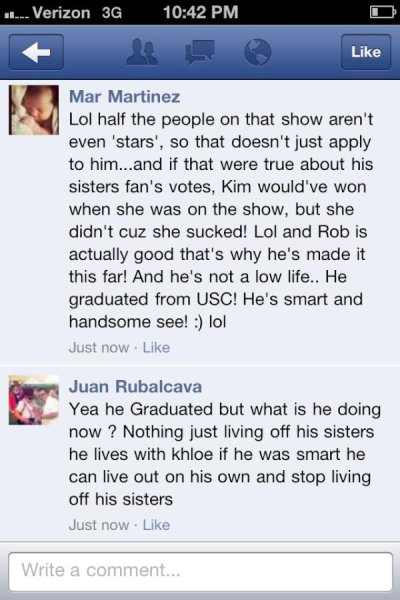Image resolution: width=400 pixels, height=600 pixels.
Task: Open the Mar Martinez name link
Action: [x=124, y=96]
